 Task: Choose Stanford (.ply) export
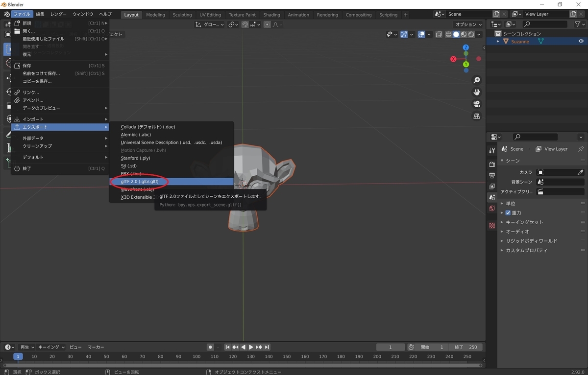(x=171, y=158)
